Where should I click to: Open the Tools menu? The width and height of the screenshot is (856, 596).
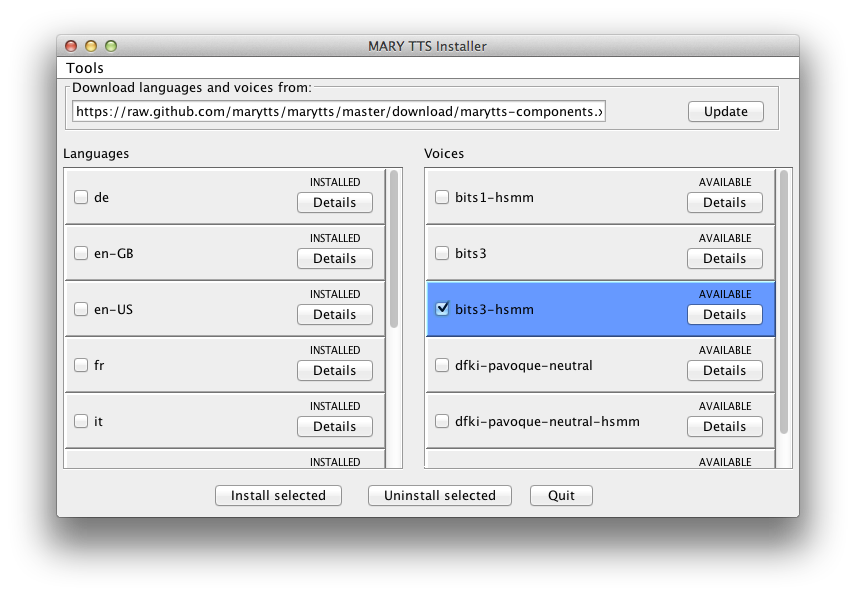click(x=85, y=68)
